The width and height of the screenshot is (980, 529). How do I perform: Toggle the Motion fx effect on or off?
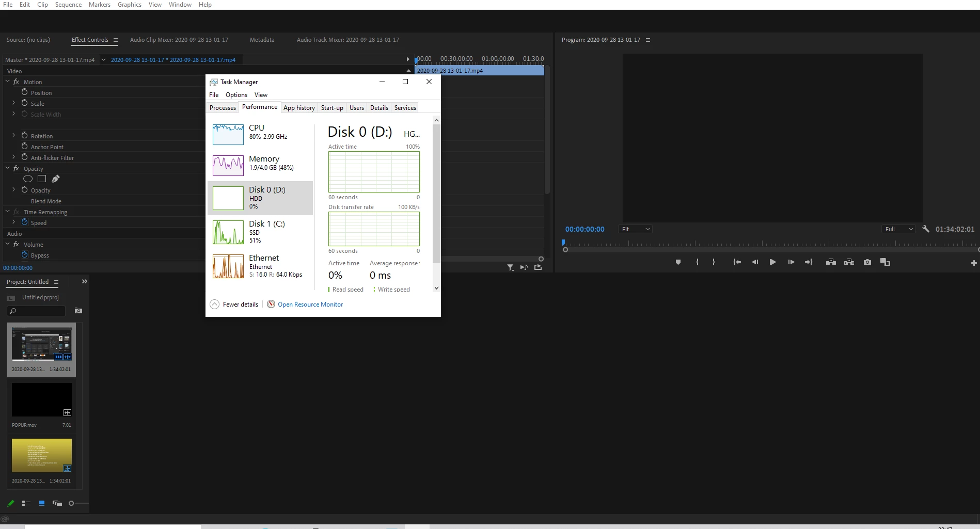pyautogui.click(x=17, y=82)
